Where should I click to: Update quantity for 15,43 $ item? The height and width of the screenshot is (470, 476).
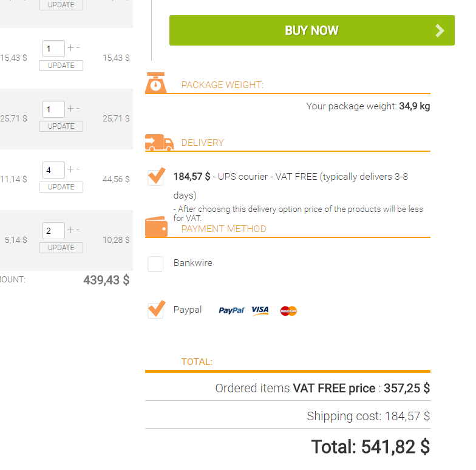point(61,66)
